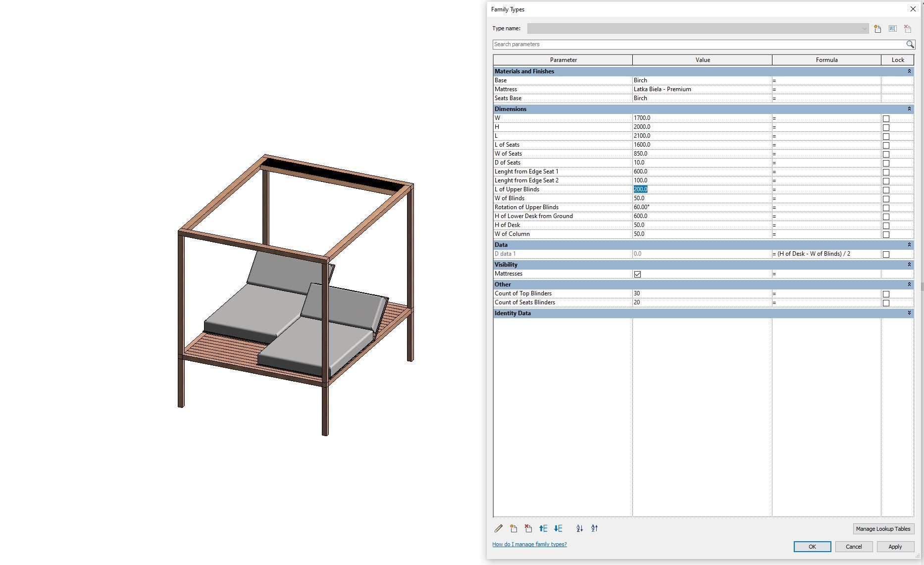
Task: Click the Move Parameter Up icon
Action: [543, 529]
